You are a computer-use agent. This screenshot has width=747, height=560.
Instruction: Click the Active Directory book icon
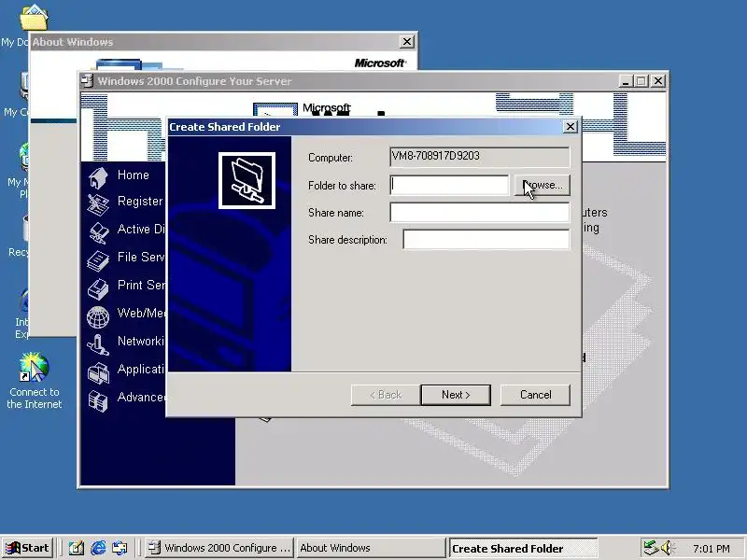pyautogui.click(x=98, y=232)
